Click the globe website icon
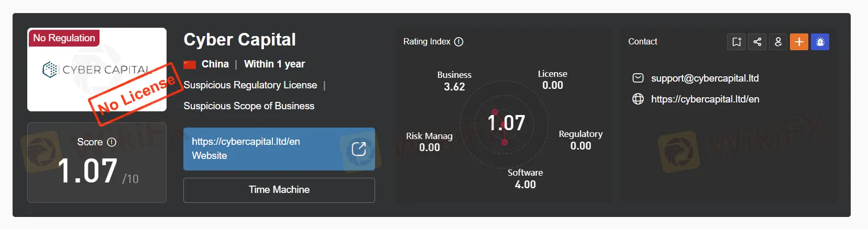The width and height of the screenshot is (868, 229). tap(638, 99)
